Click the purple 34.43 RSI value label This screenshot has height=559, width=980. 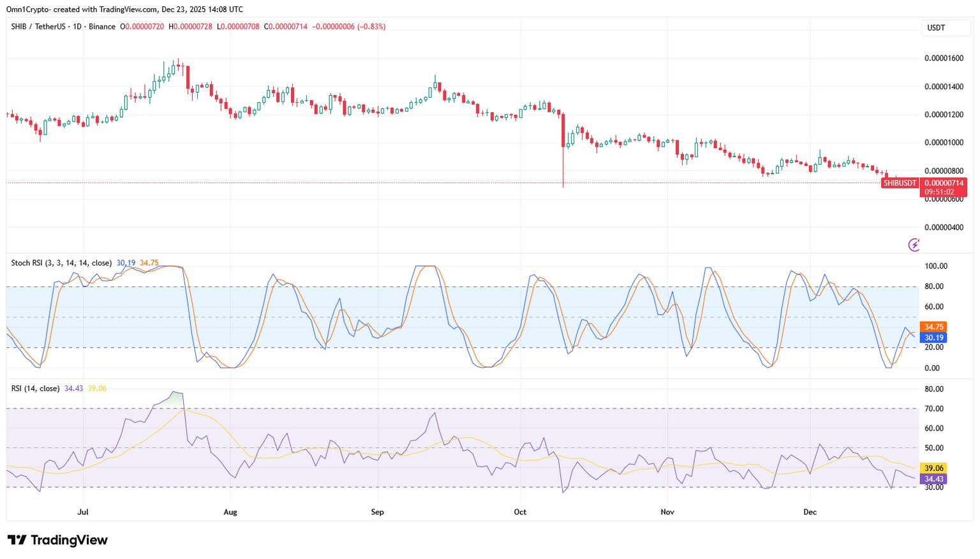[934, 479]
